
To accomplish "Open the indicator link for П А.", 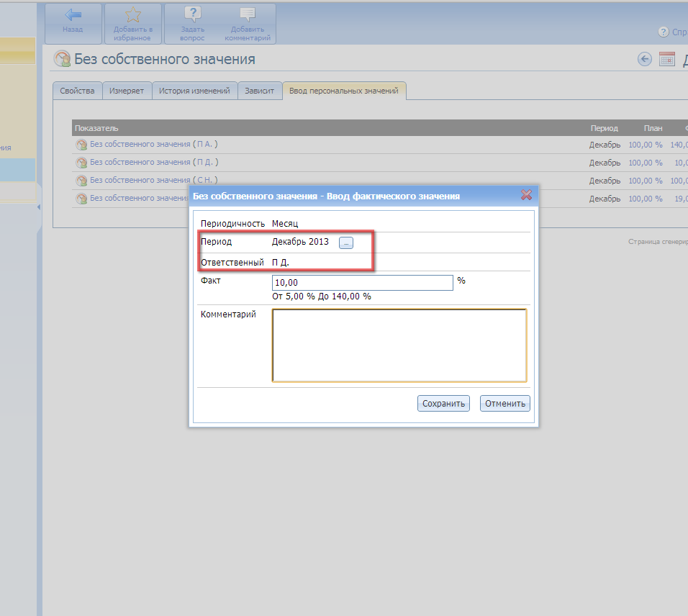I will (140, 145).
